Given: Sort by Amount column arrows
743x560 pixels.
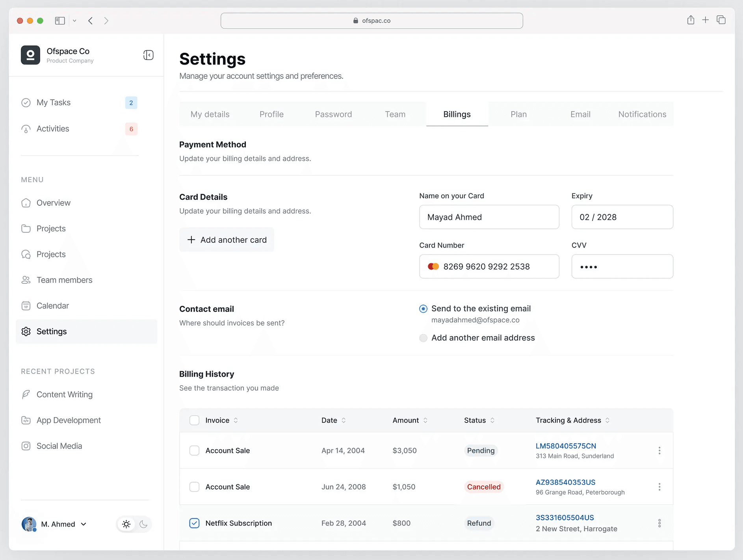Looking at the screenshot, I should pyautogui.click(x=425, y=420).
